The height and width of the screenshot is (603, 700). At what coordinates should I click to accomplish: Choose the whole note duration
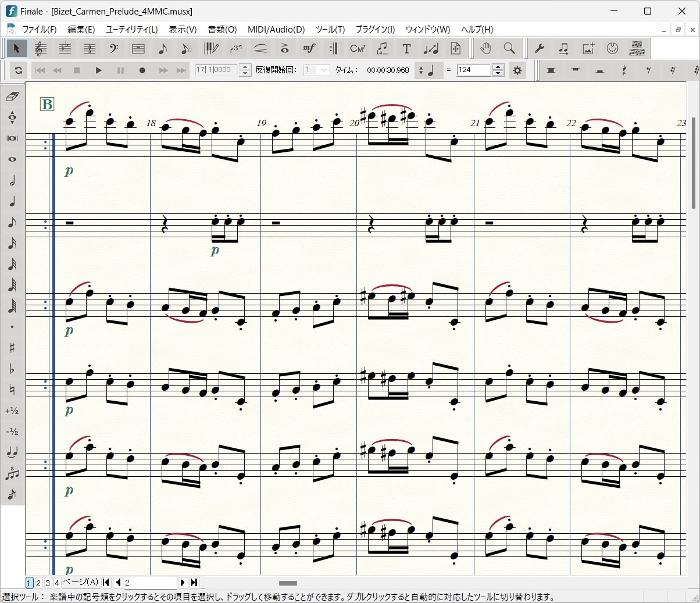coord(12,159)
